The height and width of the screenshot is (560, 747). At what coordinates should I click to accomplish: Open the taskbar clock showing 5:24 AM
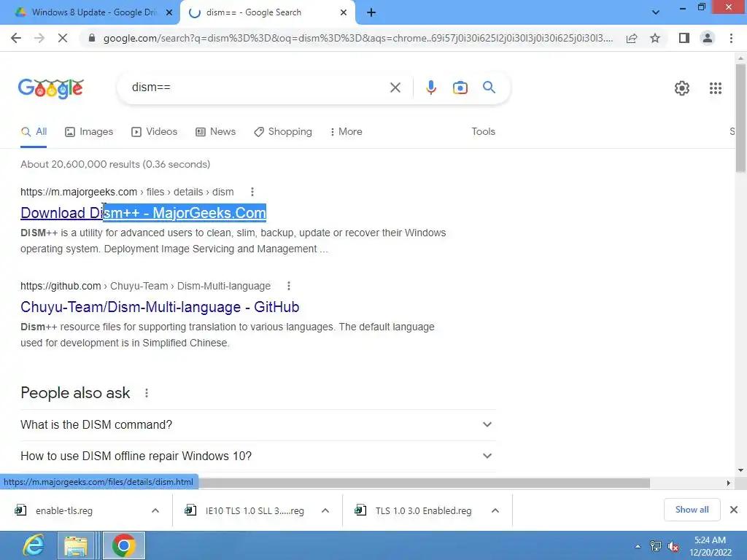tap(710, 546)
